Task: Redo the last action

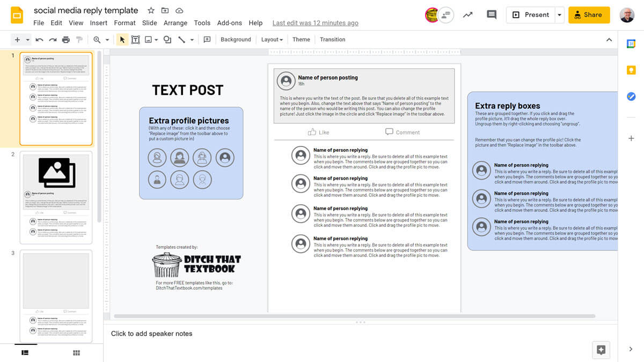Action: pos(53,40)
